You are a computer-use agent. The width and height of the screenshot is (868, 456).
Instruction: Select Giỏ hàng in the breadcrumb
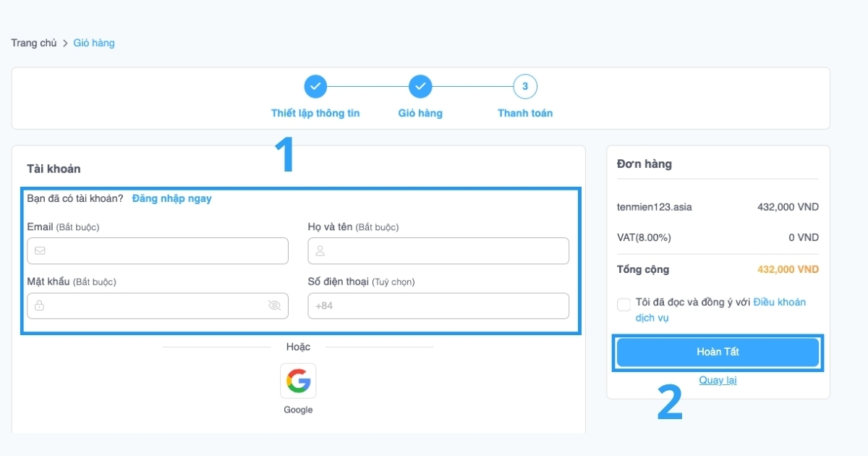pos(93,43)
